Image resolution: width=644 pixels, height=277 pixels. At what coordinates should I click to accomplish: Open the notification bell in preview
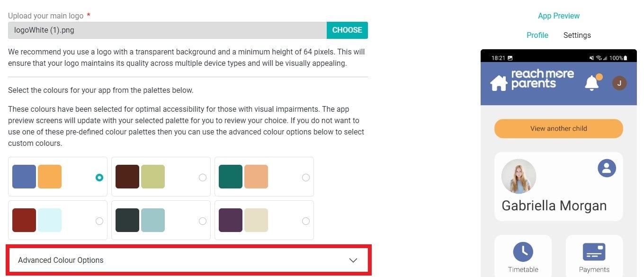592,83
